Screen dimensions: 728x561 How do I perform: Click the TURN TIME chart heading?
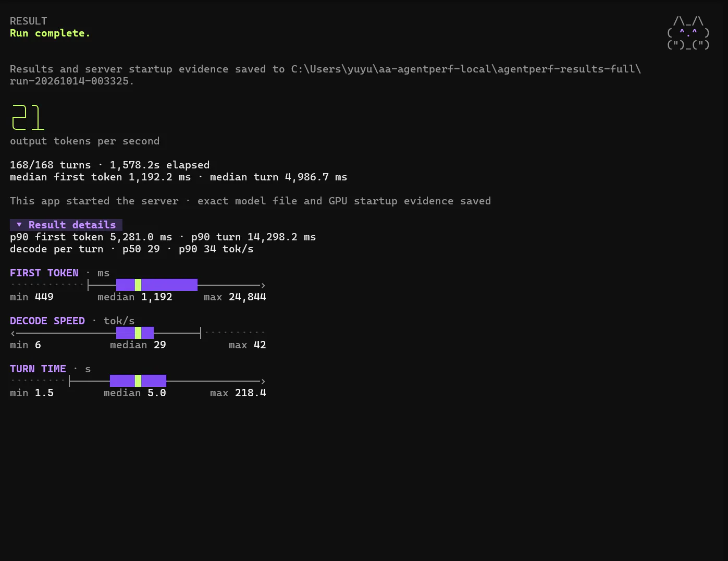click(x=38, y=369)
